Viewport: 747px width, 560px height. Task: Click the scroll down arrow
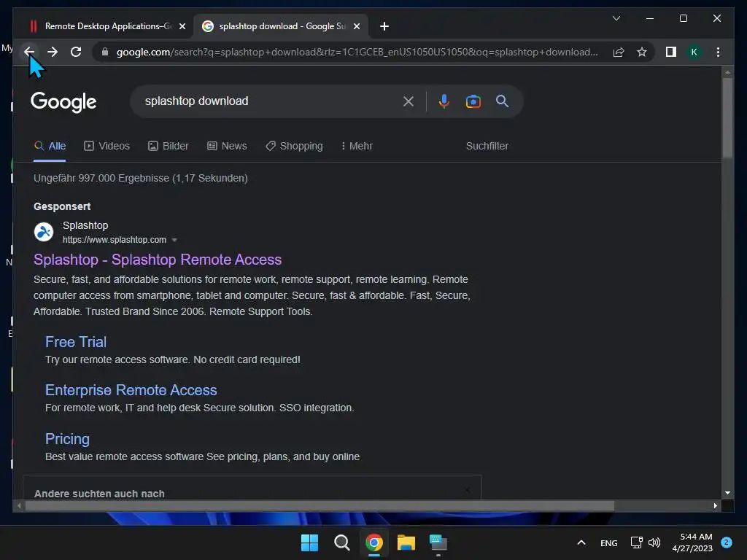coord(727,494)
